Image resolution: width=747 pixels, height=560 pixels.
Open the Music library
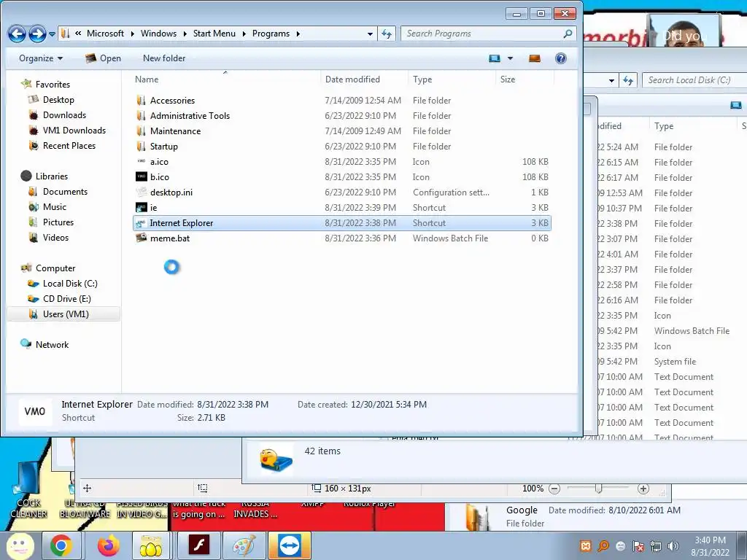[54, 206]
